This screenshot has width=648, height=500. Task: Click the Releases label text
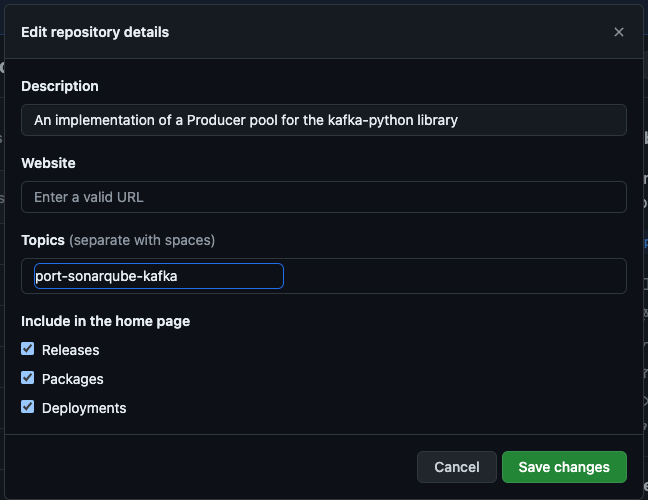[x=71, y=350]
